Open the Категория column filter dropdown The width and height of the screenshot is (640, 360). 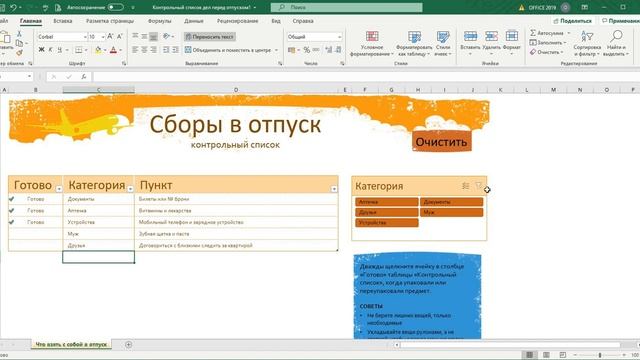pyautogui.click(x=130, y=189)
